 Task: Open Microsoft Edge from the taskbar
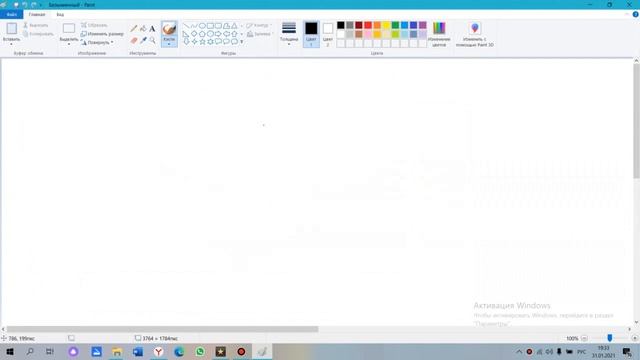[x=179, y=351]
